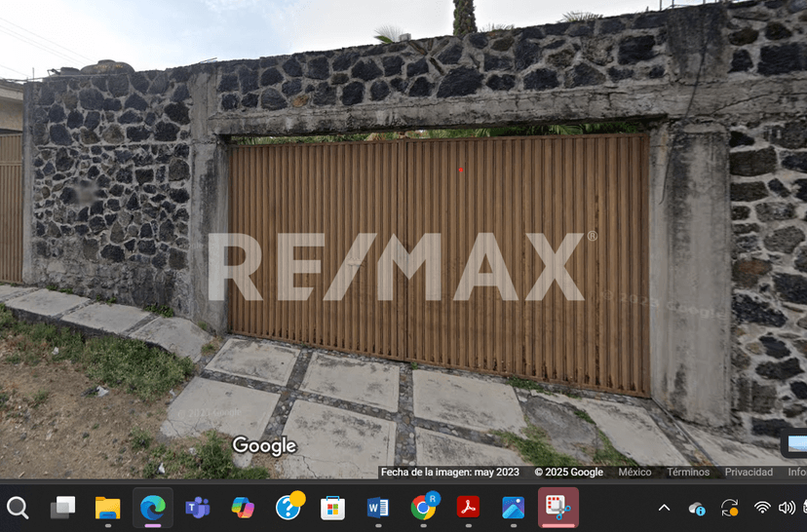Open Task View on the taskbar
The width and height of the screenshot is (807, 532).
62,508
